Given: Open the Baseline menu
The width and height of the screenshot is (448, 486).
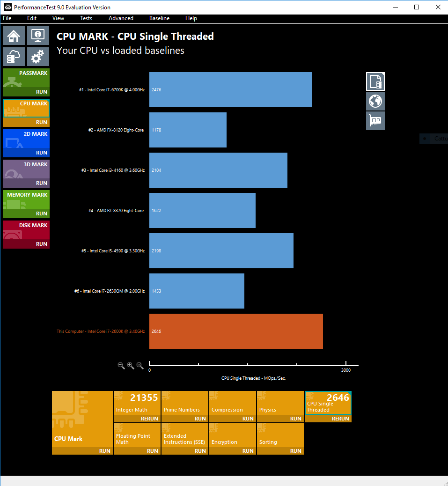Looking at the screenshot, I should point(159,18).
